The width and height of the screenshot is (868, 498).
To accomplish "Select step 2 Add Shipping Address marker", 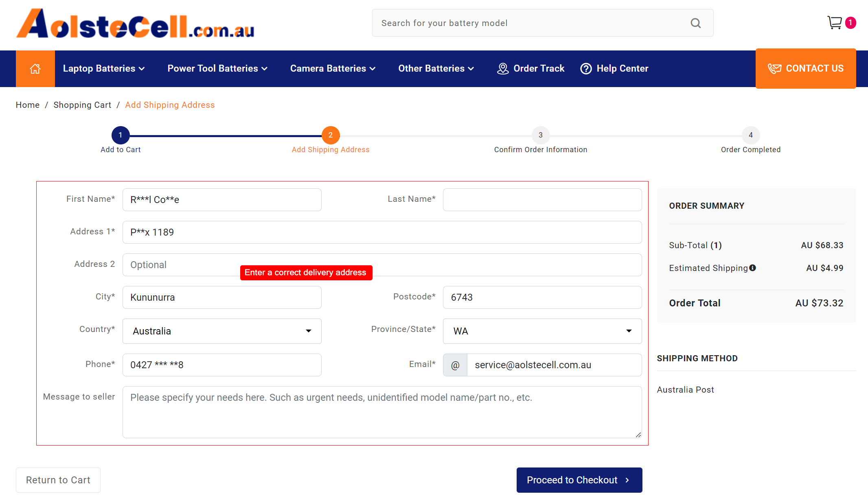I will pos(331,135).
